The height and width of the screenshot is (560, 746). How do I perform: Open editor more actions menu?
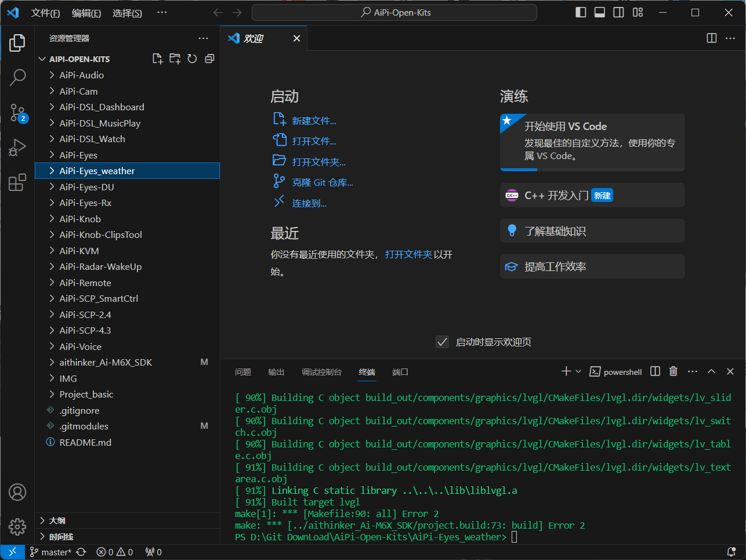coord(730,38)
